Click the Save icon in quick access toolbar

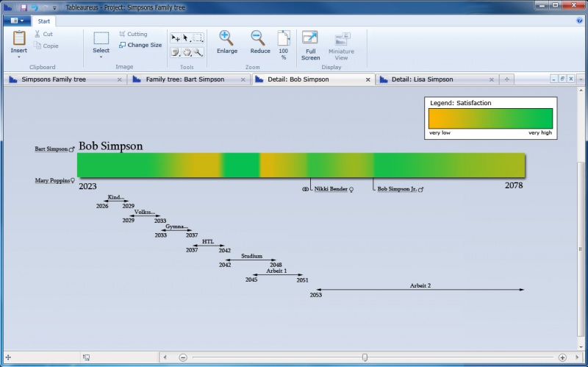pyautogui.click(x=24, y=7)
